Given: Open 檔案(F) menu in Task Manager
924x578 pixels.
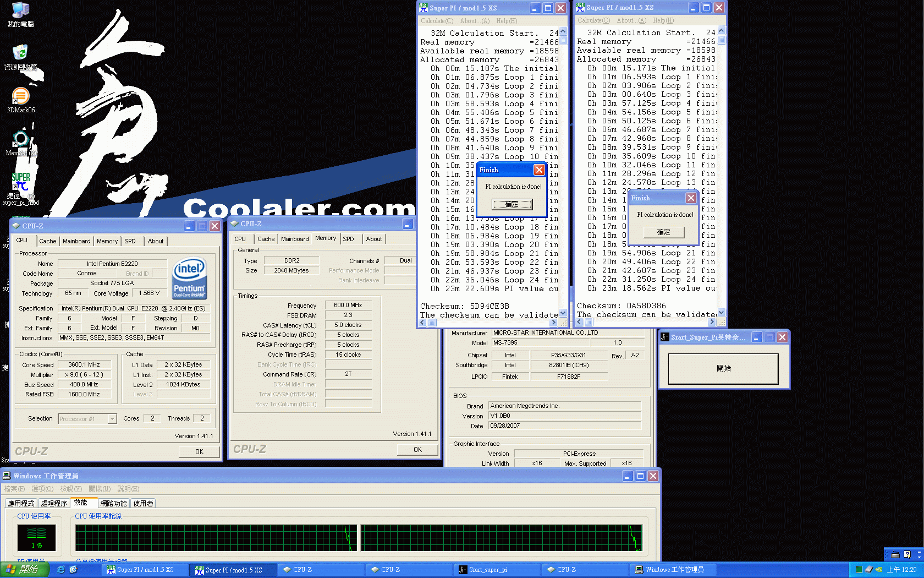Looking at the screenshot, I should point(14,489).
